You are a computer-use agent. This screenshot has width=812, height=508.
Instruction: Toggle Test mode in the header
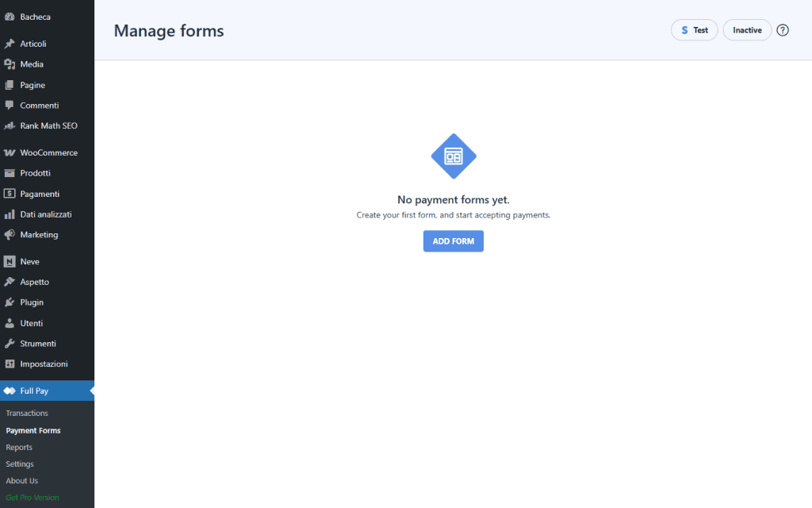(x=694, y=29)
